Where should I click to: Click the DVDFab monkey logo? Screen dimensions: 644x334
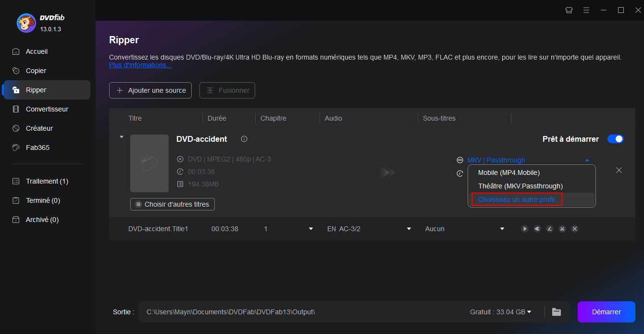[26, 23]
